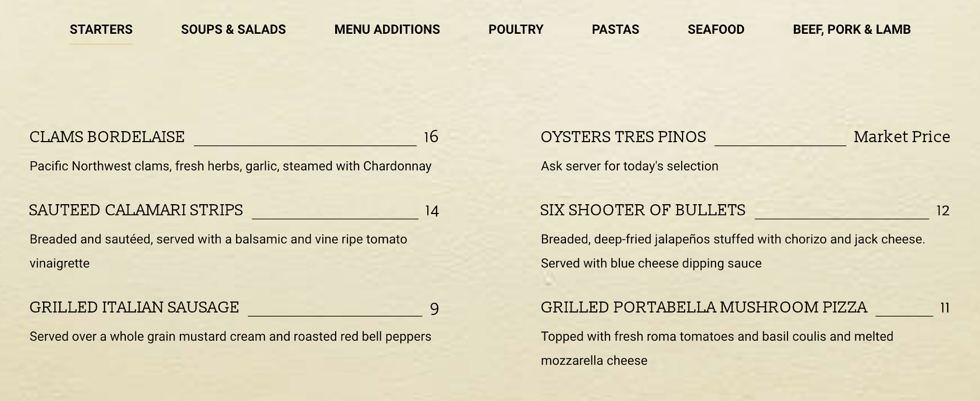Image resolution: width=980 pixels, height=401 pixels.
Task: Go to the Poultry tab
Action: [515, 29]
